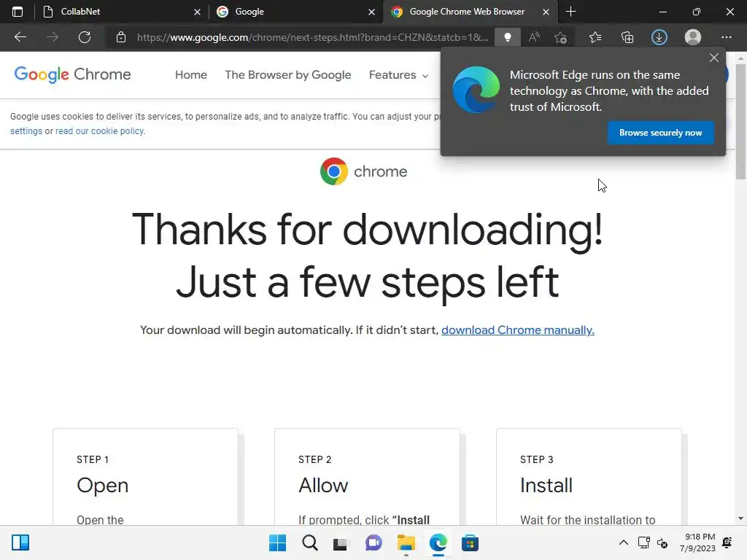Add this page to favorites
This screenshot has width=747, height=560.
click(x=561, y=37)
